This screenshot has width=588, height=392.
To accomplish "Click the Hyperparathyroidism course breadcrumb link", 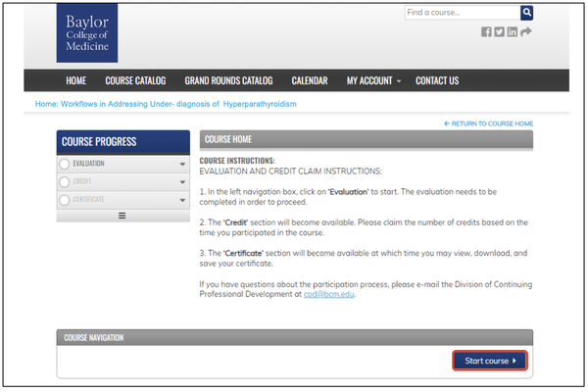I will point(178,104).
